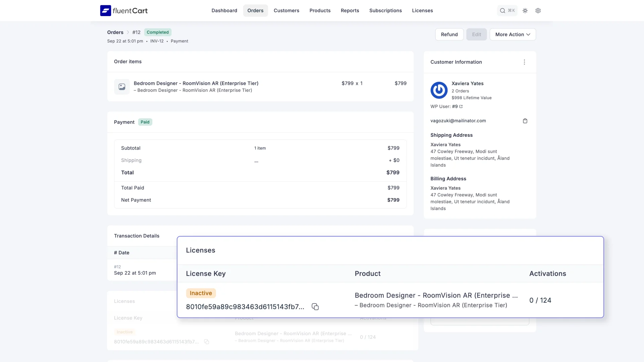Open the Subscriptions menu item
The width and height of the screenshot is (644, 362).
385,11
